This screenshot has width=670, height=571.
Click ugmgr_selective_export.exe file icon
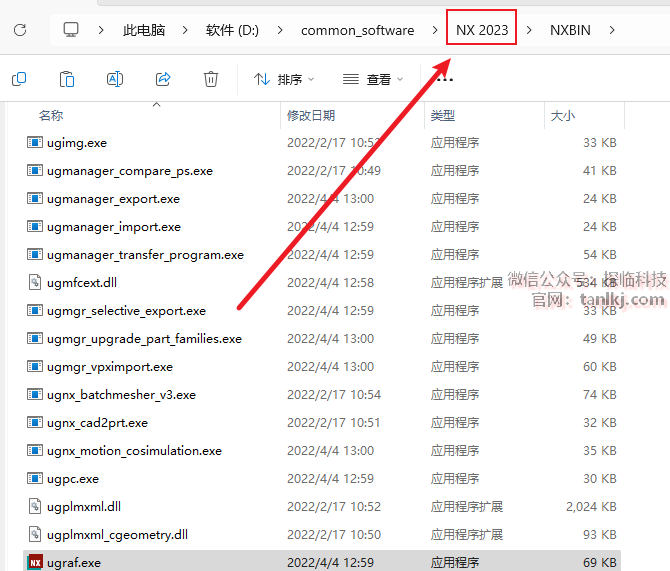click(x=35, y=310)
